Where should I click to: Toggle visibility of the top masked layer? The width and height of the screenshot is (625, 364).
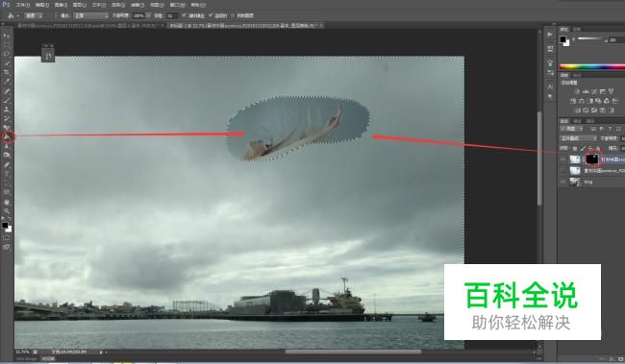coord(562,159)
